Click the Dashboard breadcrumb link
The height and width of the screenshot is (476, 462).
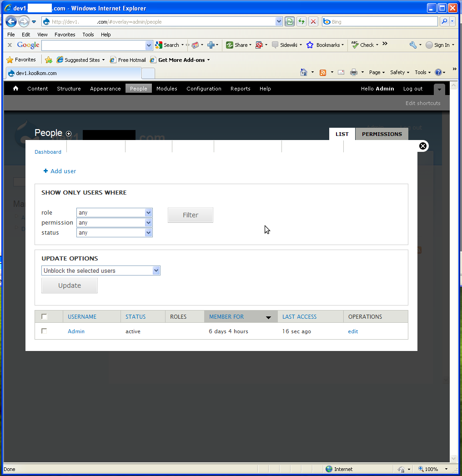[48, 152]
